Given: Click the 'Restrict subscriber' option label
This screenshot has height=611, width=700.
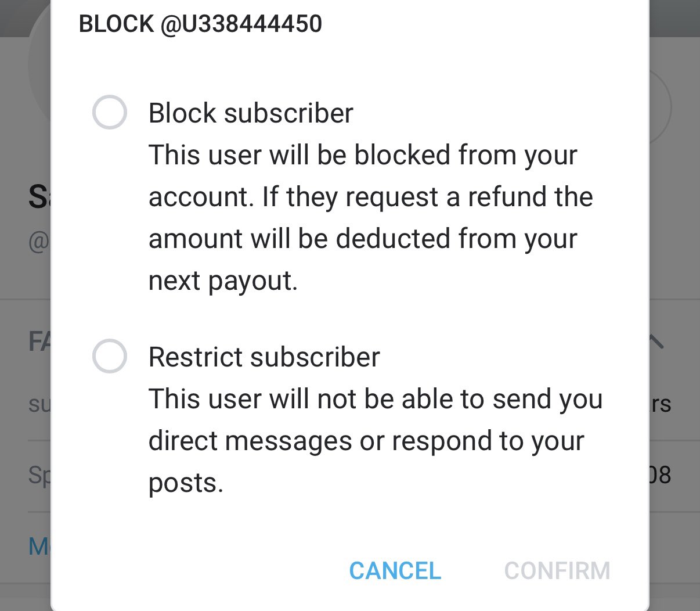Looking at the screenshot, I should click(x=264, y=357).
